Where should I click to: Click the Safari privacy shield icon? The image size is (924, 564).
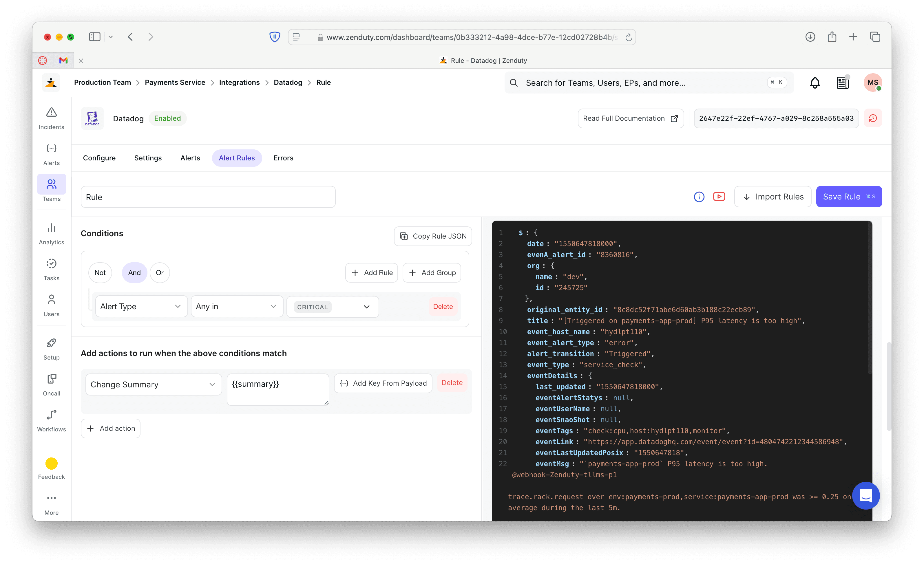275,37
